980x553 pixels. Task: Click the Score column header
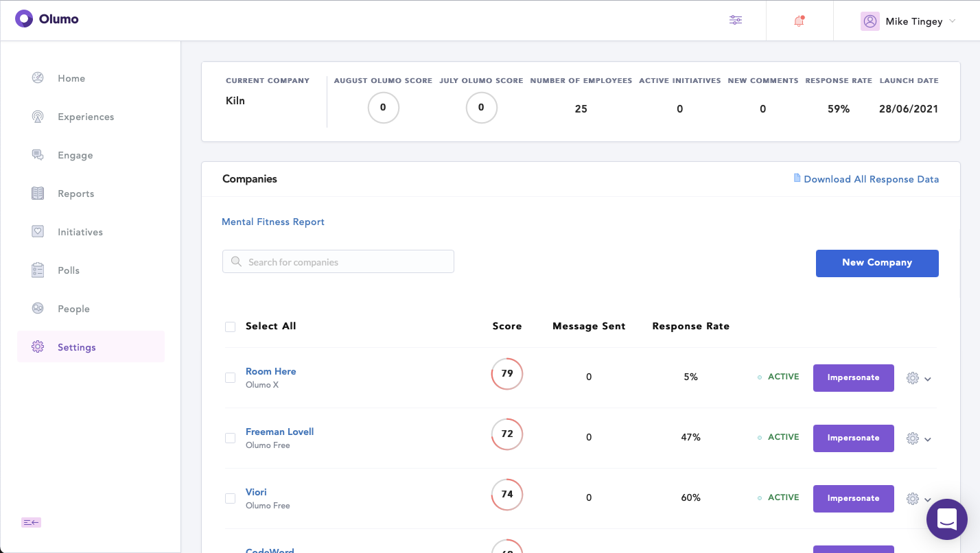point(507,326)
